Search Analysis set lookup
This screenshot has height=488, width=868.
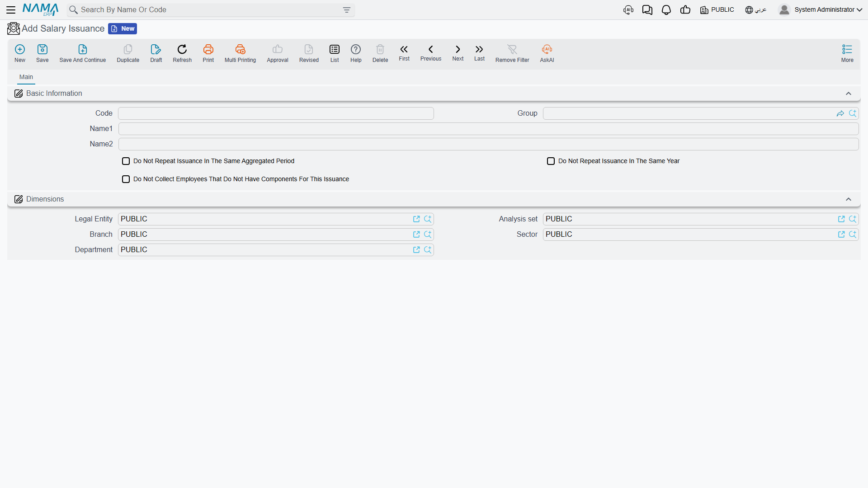[853, 219]
